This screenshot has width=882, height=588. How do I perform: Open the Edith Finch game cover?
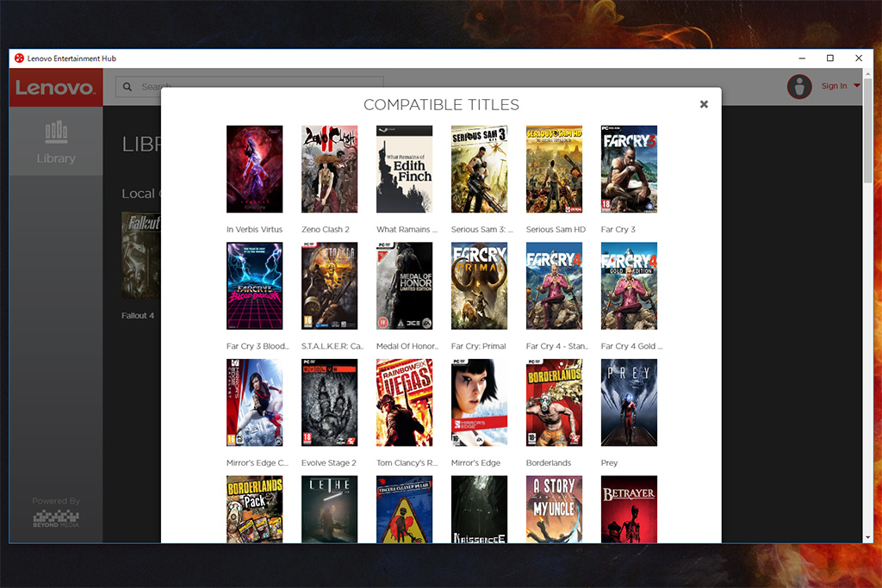pyautogui.click(x=404, y=170)
